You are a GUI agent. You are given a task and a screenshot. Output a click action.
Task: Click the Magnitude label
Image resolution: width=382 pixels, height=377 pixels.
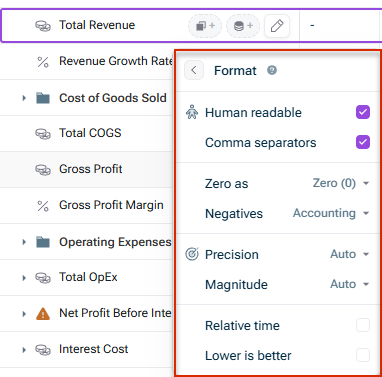coord(236,285)
